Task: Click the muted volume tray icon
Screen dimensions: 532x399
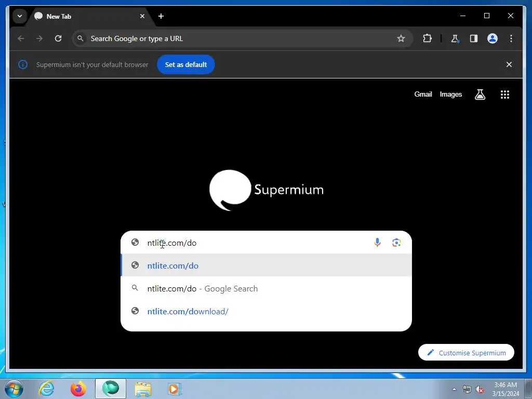Action: [x=480, y=389]
